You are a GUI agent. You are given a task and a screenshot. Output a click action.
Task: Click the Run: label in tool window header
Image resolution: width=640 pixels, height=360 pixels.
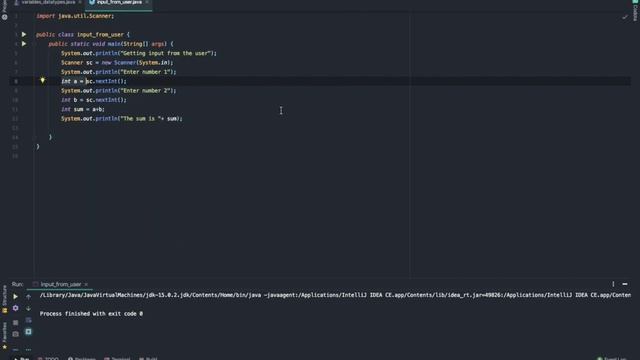pyautogui.click(x=18, y=284)
